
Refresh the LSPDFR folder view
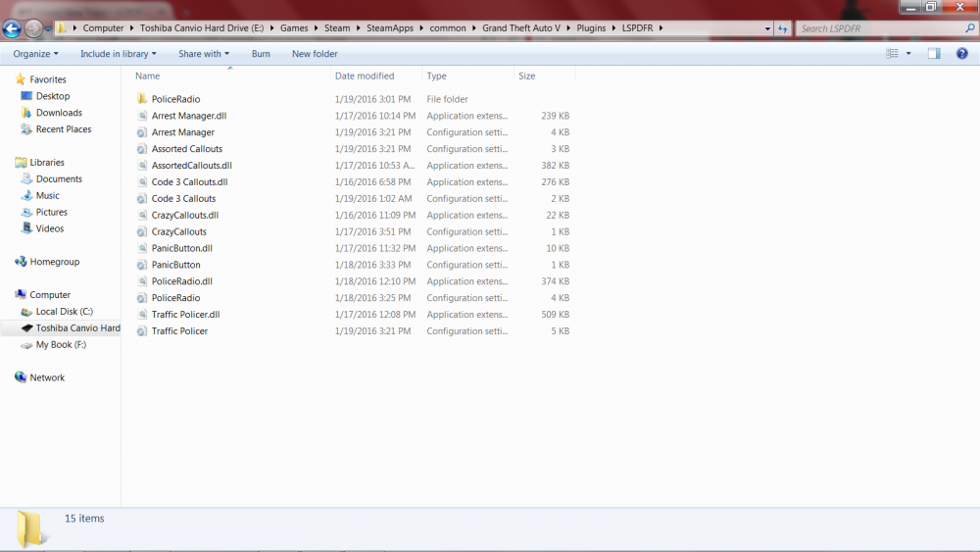(x=782, y=28)
